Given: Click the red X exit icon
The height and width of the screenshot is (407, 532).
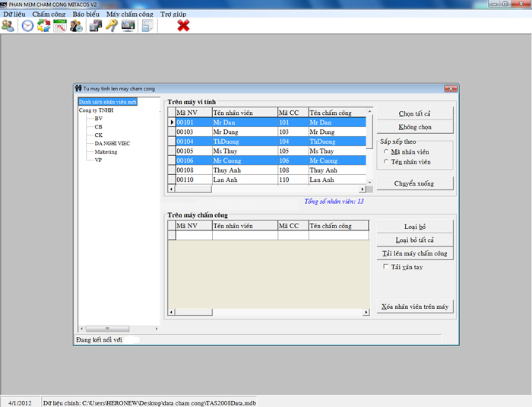Looking at the screenshot, I should [x=183, y=26].
